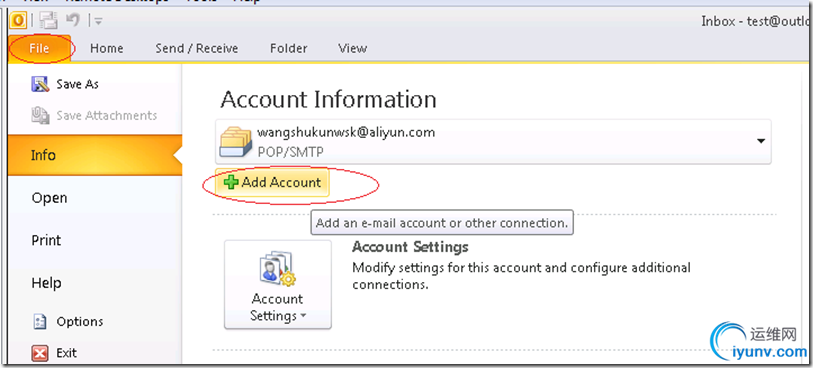Select the wangshukunwsk@aliyun.com account entry
This screenshot has width=813, height=368.
coord(493,141)
